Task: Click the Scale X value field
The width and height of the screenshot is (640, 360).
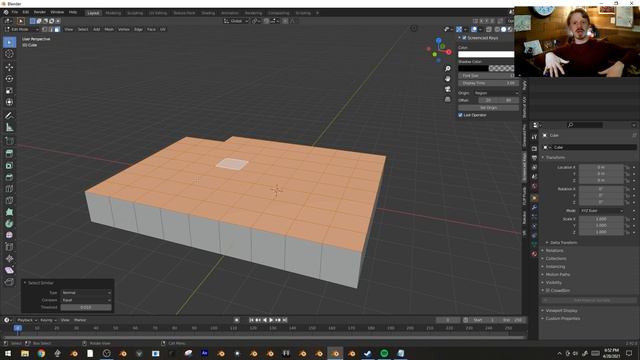Action: (x=602, y=219)
